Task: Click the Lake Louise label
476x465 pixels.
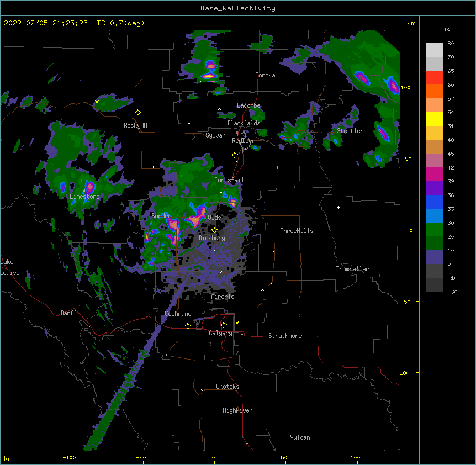Action: point(9,267)
